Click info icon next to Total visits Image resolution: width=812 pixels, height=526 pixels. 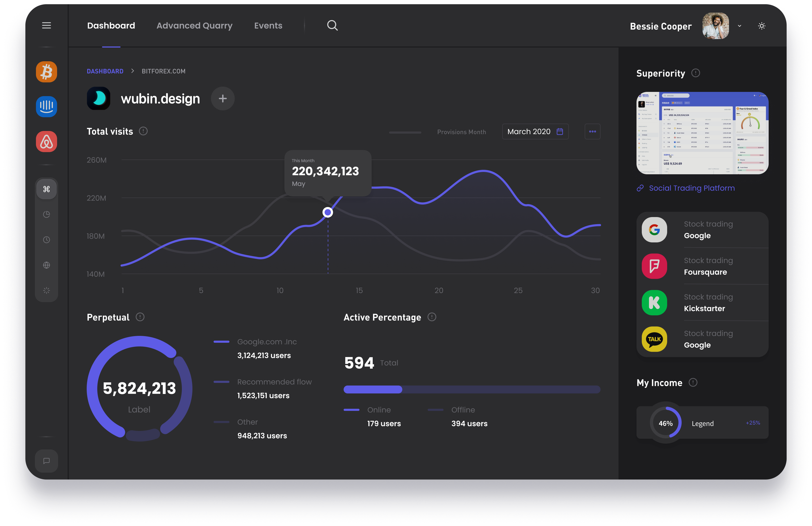[x=143, y=131]
